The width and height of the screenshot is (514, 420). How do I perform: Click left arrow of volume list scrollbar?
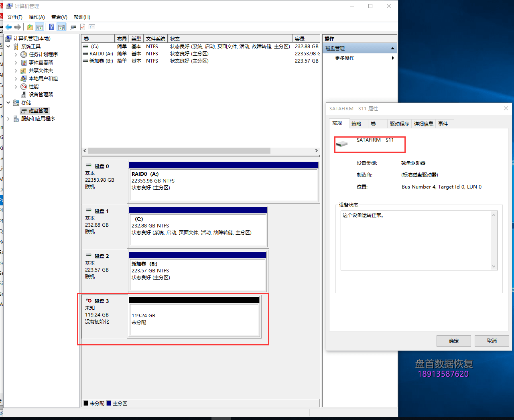click(x=85, y=150)
